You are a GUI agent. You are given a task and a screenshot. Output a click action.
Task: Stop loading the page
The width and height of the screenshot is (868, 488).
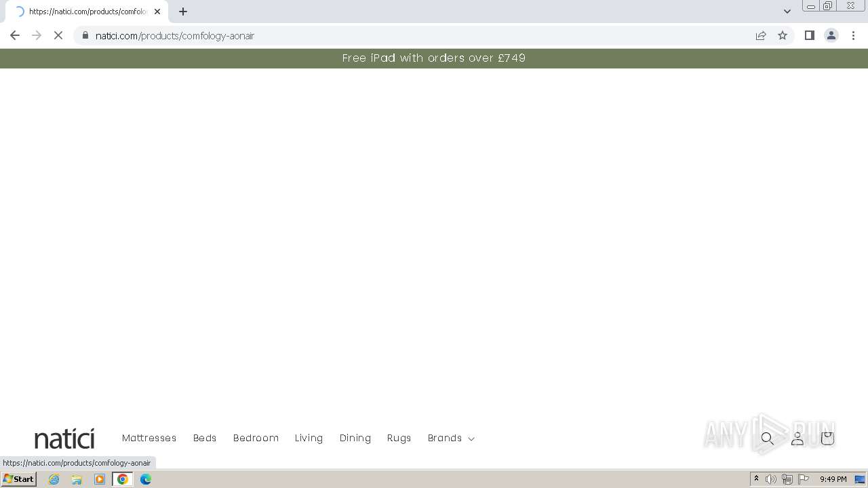(58, 35)
